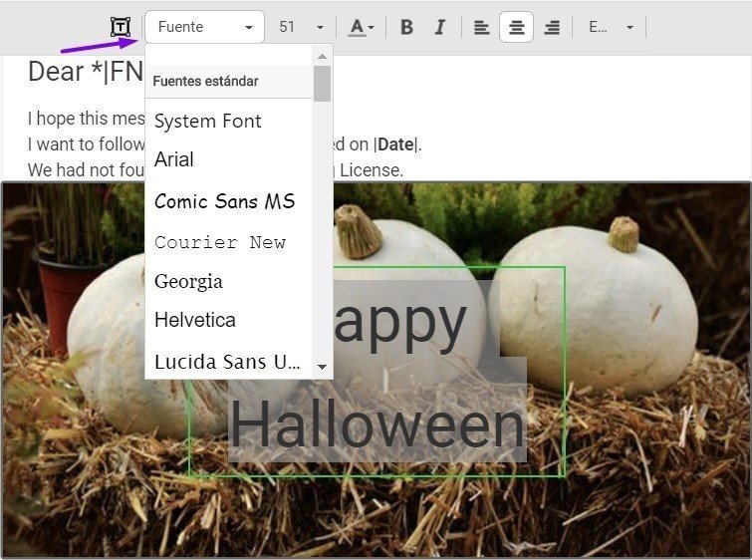Choose Georgia in the font list
This screenshot has height=560, width=752.
(x=188, y=281)
